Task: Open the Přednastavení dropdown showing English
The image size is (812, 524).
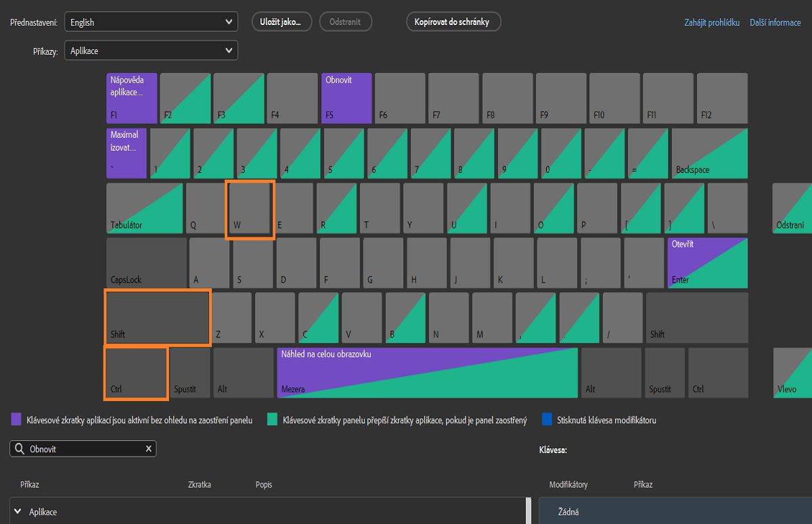Action: click(151, 22)
